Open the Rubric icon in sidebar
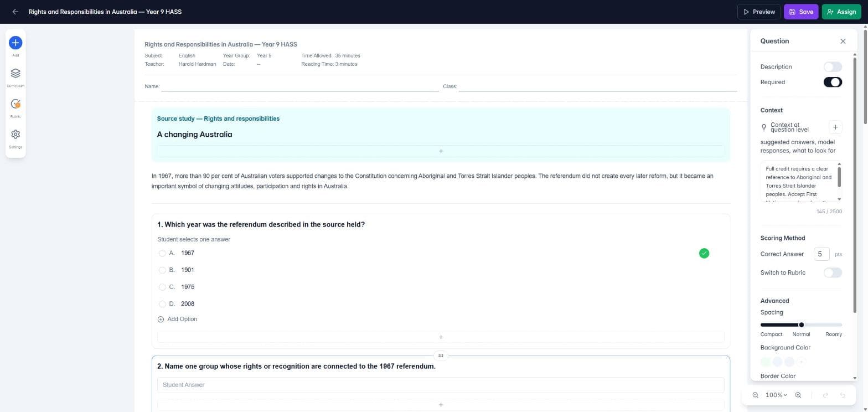Screen dimensions: 868x412 [15, 104]
